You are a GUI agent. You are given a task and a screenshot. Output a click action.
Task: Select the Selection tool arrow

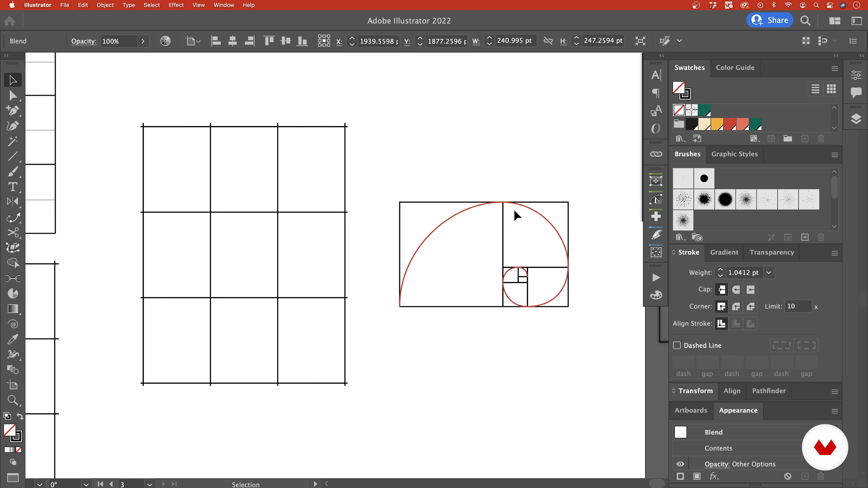point(13,80)
